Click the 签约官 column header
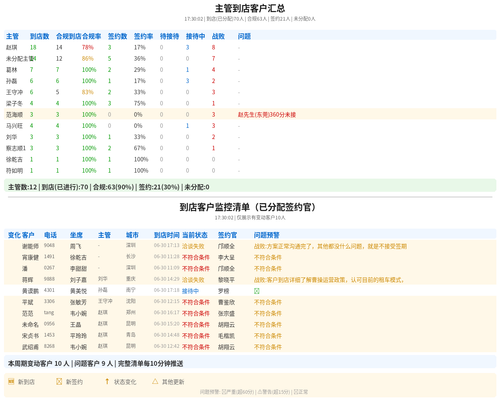Viewport: 500px width, 414px height. (227, 235)
